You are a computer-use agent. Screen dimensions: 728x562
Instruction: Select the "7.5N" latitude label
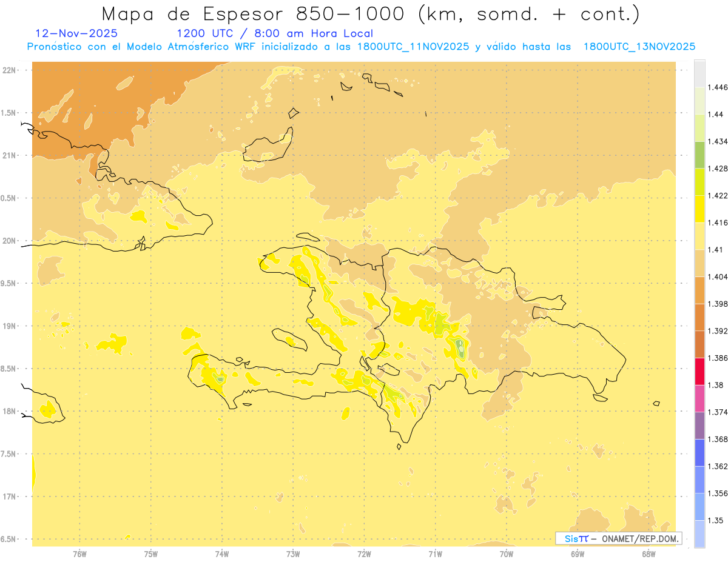coord(8,454)
